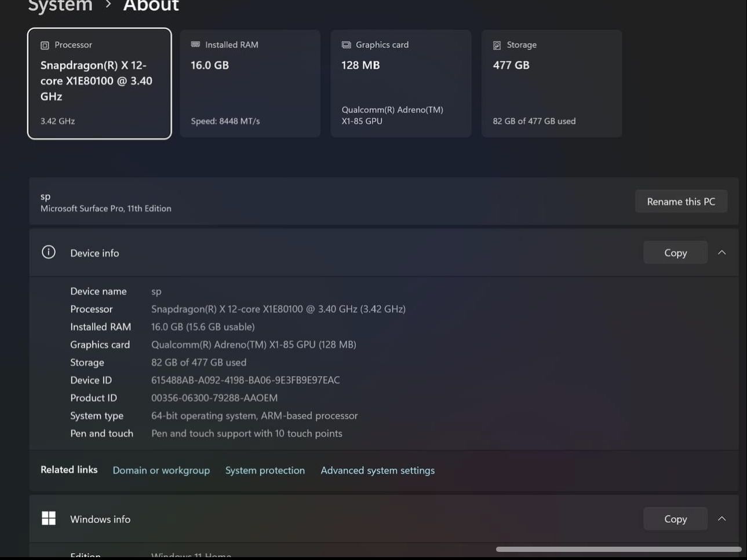Click "64-bit operating system, ARM-based processor" text
Screen dimensions: 747x560
[254, 416]
